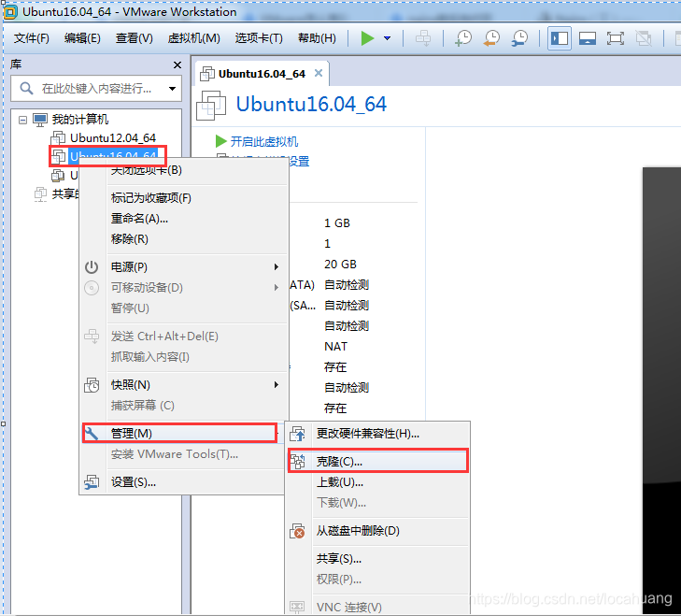Close the 库 library panel
The height and width of the screenshot is (616, 681).
point(177,64)
